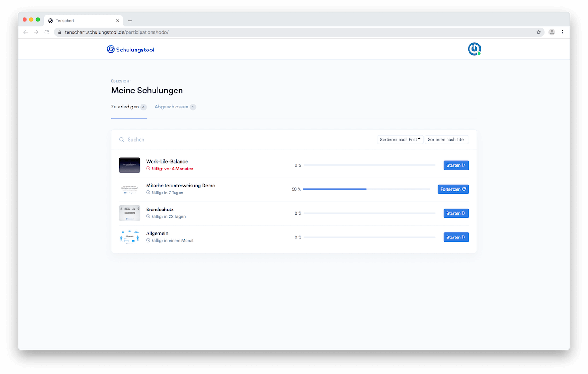588x374 pixels.
Task: Open the user profile avatar menu
Action: click(475, 49)
